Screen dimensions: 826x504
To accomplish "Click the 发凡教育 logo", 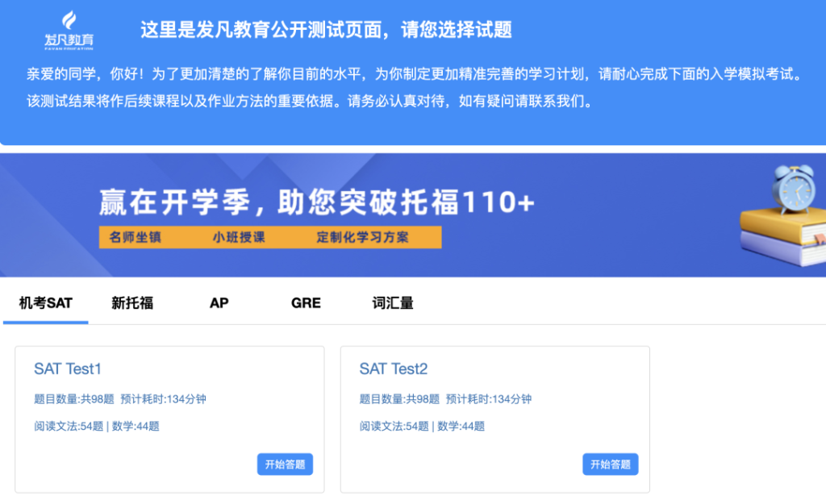I will [x=69, y=31].
